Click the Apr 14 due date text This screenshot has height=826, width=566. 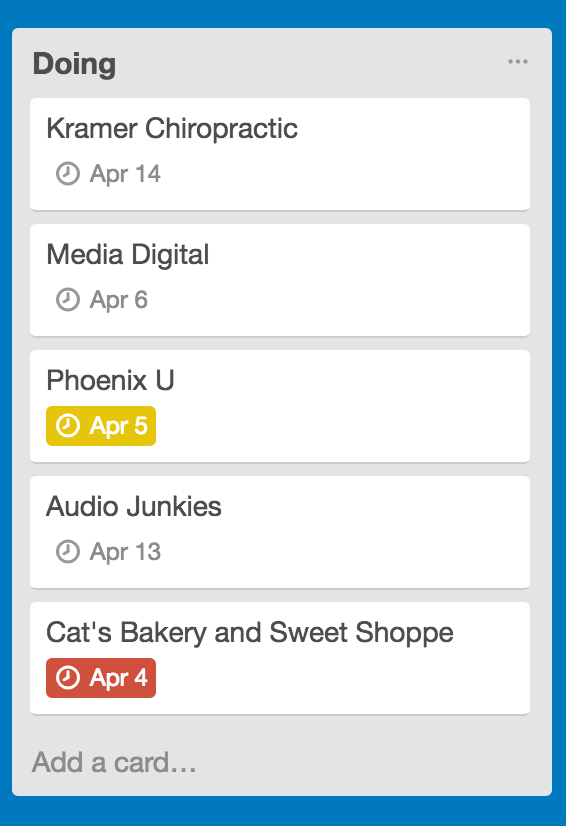pyautogui.click(x=125, y=174)
